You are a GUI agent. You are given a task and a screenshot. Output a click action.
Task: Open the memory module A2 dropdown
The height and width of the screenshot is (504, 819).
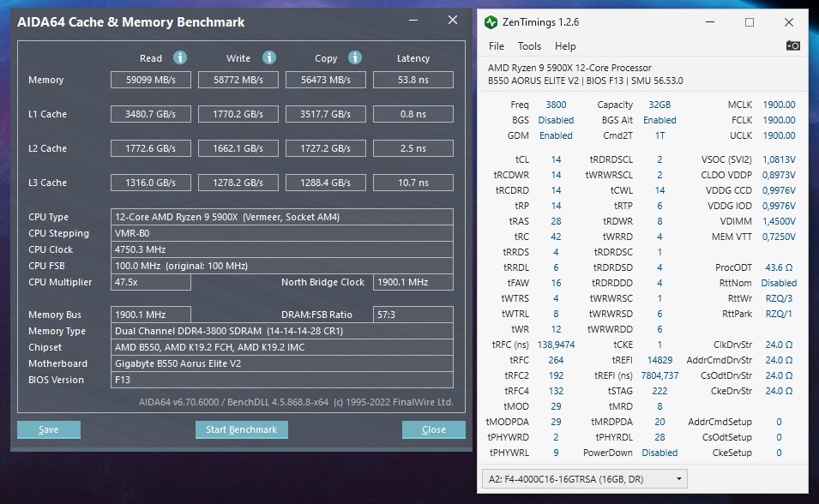(585, 479)
